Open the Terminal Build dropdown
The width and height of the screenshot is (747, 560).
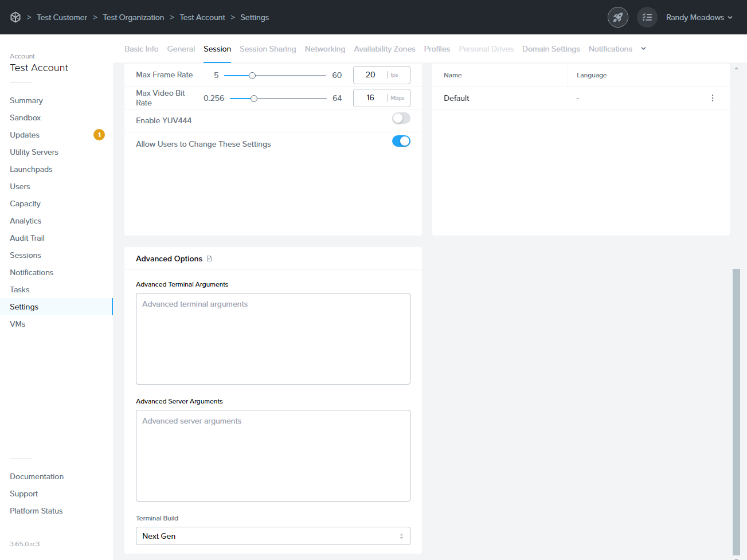(273, 536)
